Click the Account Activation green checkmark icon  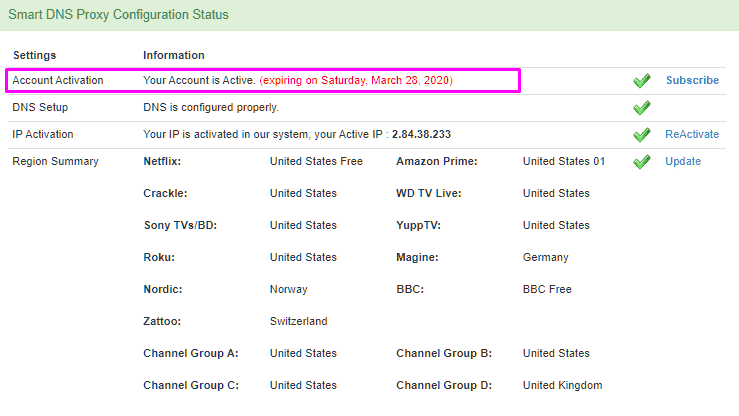pos(641,81)
